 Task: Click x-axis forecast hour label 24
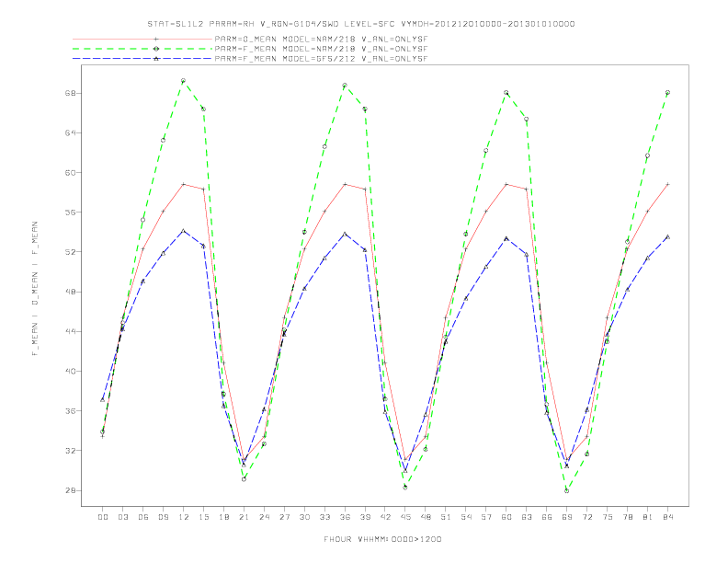pos(264,517)
